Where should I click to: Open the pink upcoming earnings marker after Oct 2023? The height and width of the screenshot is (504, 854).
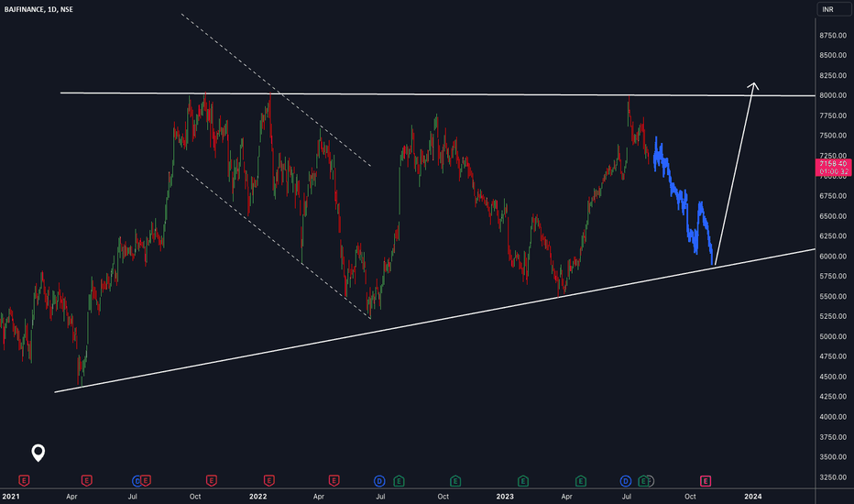706,481
